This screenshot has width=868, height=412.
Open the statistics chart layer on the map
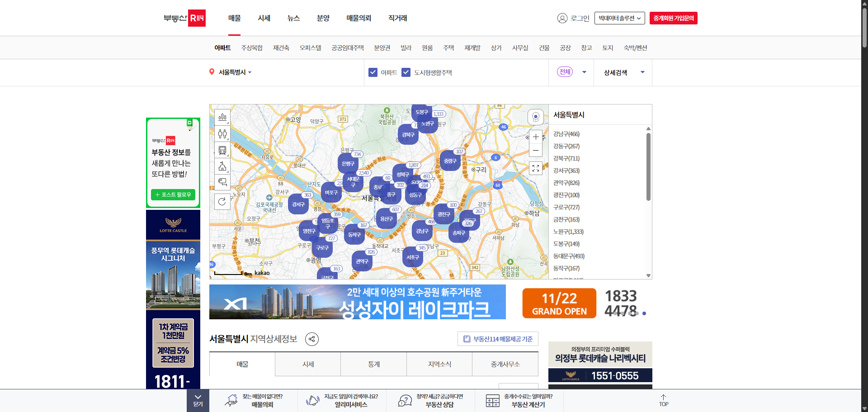click(222, 117)
